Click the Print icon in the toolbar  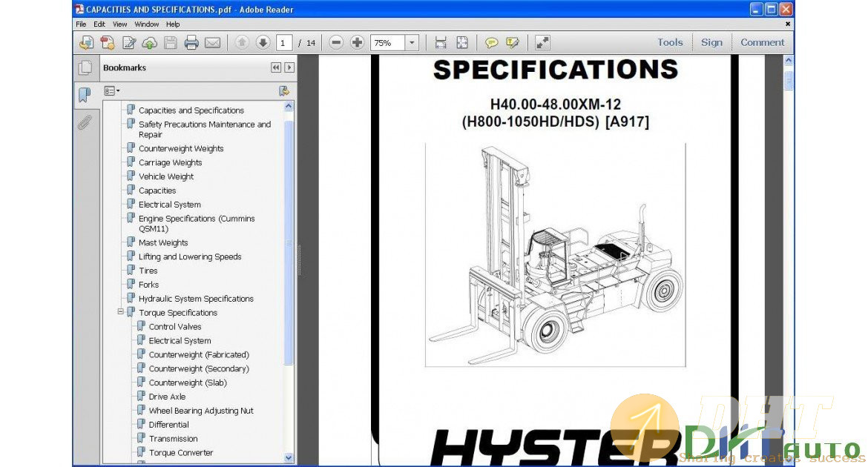191,42
